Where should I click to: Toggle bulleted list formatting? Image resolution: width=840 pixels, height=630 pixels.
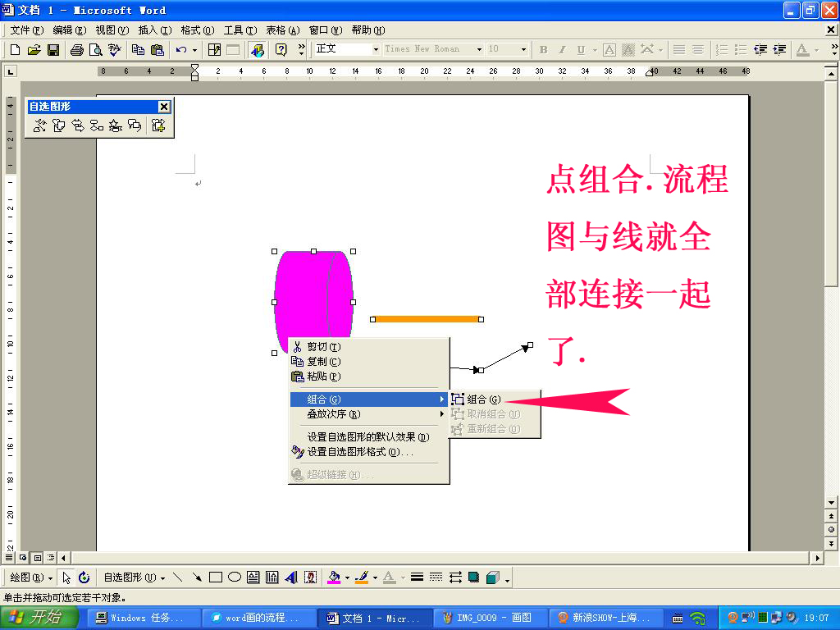(x=741, y=50)
